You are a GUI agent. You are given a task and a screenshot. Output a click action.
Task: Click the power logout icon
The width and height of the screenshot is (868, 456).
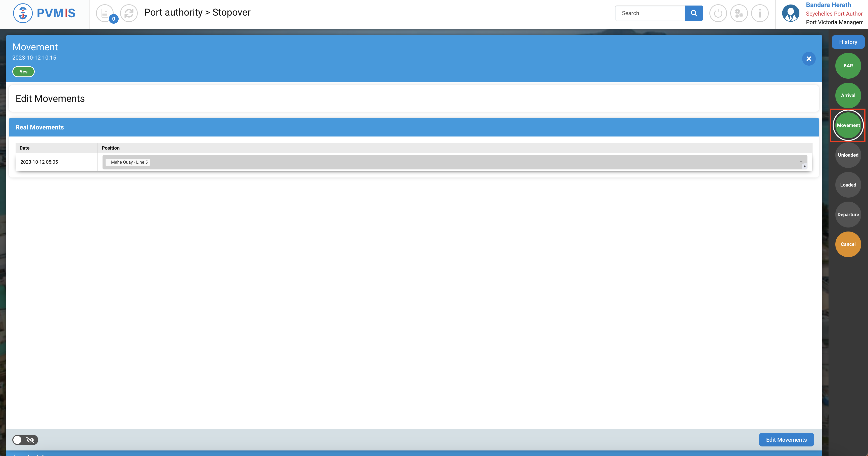pos(718,14)
